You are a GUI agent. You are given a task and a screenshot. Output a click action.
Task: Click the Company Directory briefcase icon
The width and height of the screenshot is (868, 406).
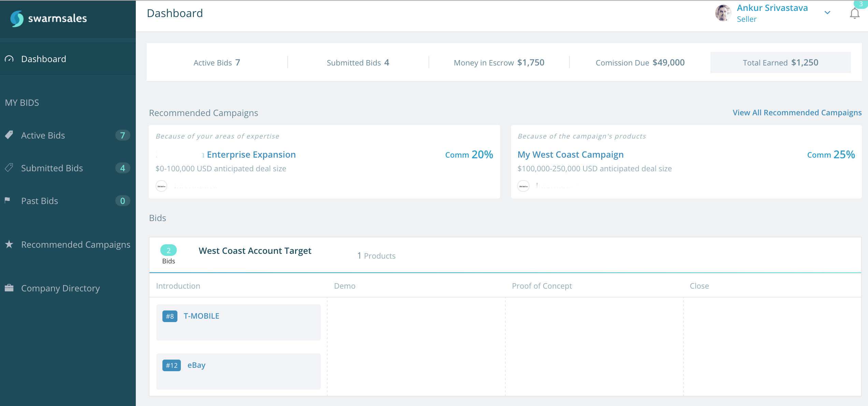9,288
